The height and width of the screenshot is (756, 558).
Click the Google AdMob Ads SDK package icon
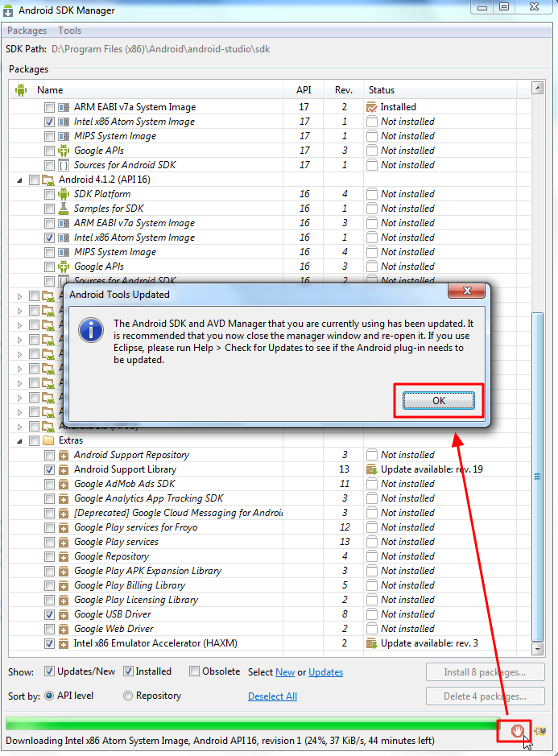[64, 484]
